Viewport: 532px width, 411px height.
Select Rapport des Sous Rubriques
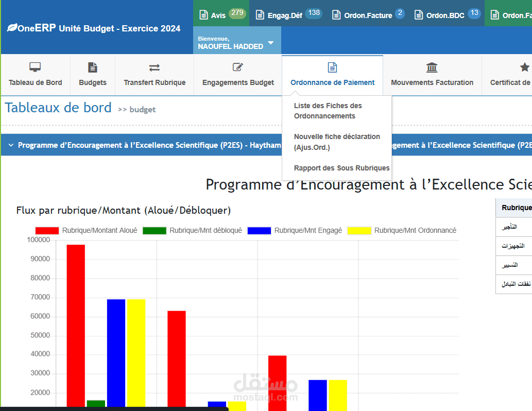click(x=341, y=168)
